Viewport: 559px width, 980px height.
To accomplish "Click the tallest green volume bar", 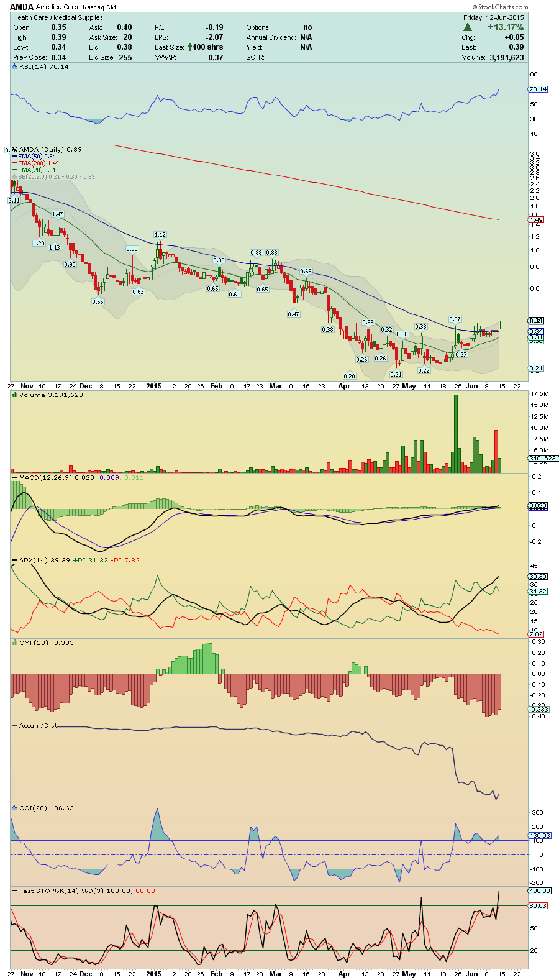I will coord(456,434).
